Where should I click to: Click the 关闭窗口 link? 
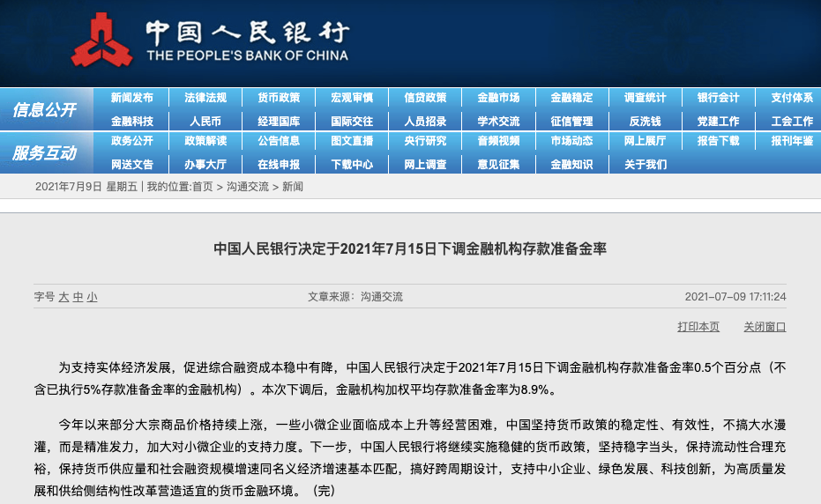pyautogui.click(x=765, y=327)
